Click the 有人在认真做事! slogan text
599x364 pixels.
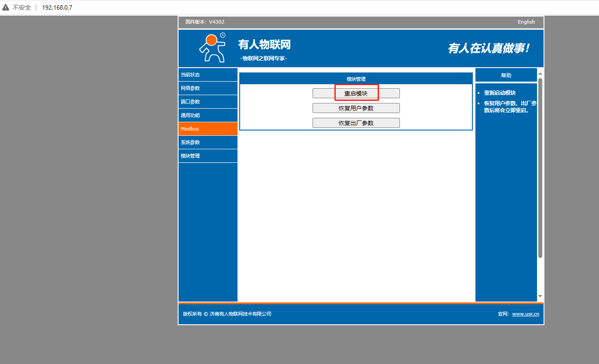pos(489,48)
